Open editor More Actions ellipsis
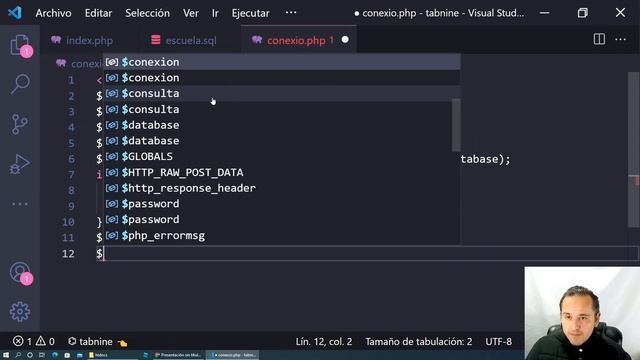640x360 pixels. [x=620, y=40]
